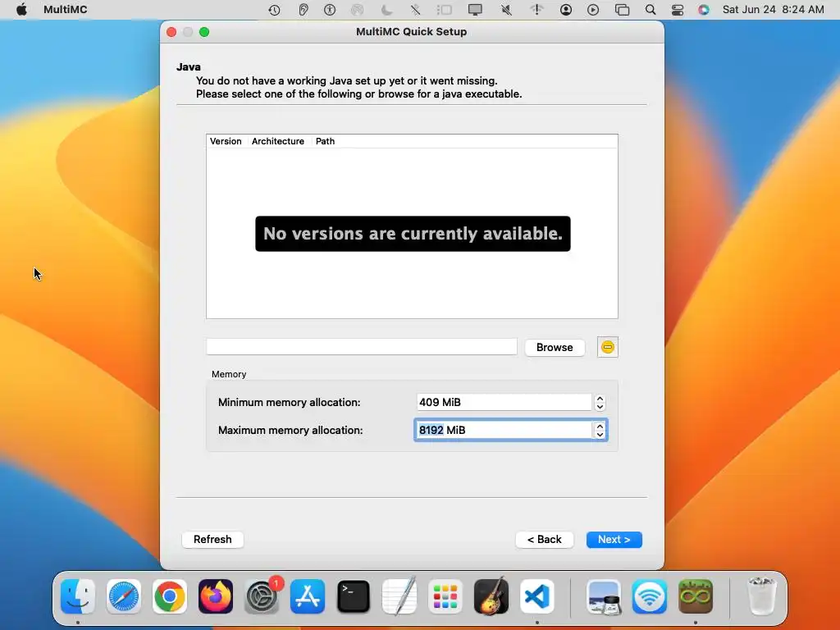Viewport: 840px width, 630px height.
Task: Open Google Chrome in the dock
Action: click(169, 596)
